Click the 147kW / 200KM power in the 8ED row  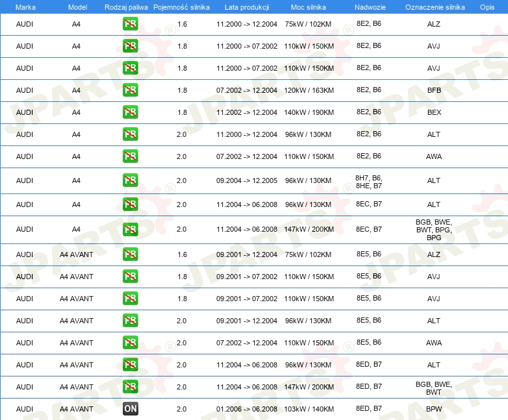[309, 387]
